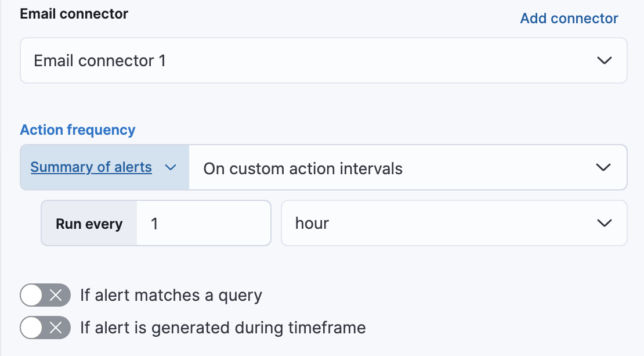
Task: Click the X icon on the timeframe toggle
Action: coord(55,328)
